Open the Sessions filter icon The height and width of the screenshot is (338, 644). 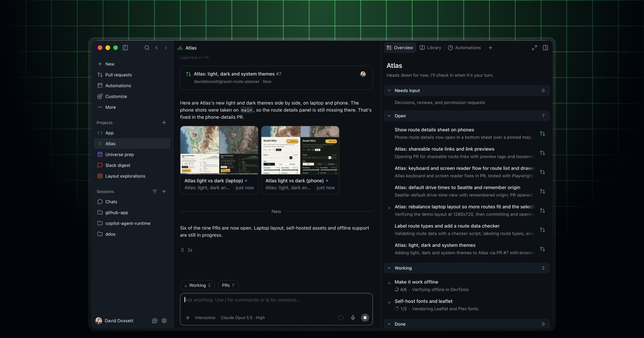155,192
